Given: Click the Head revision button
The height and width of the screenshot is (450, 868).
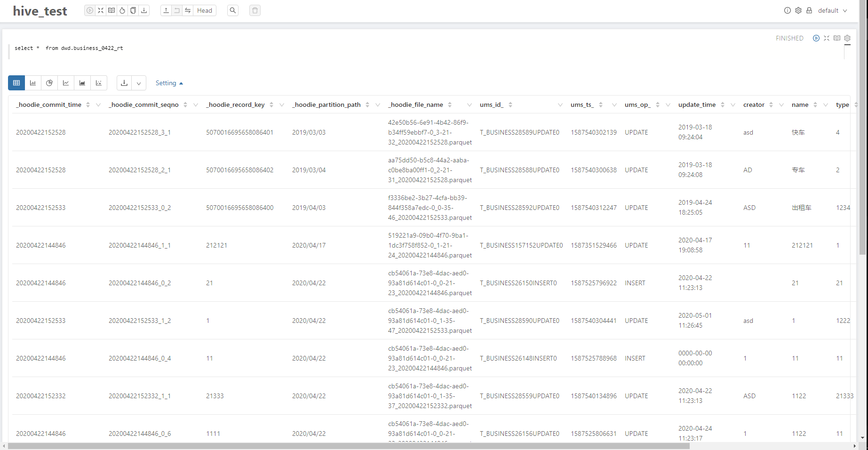Looking at the screenshot, I should [205, 10].
